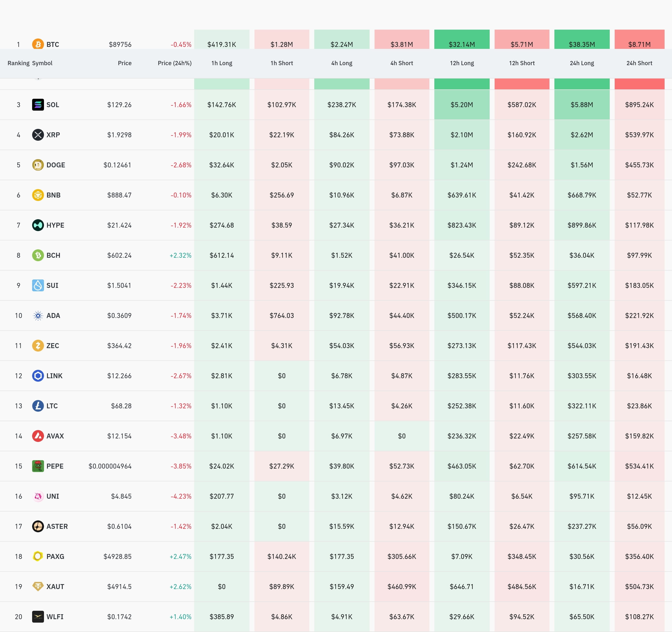Click the XRP logo icon
Viewport: 672px width, 632px height.
click(38, 135)
